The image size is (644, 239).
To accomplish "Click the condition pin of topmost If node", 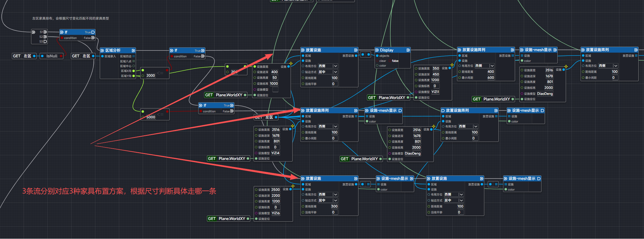I will [62, 38].
